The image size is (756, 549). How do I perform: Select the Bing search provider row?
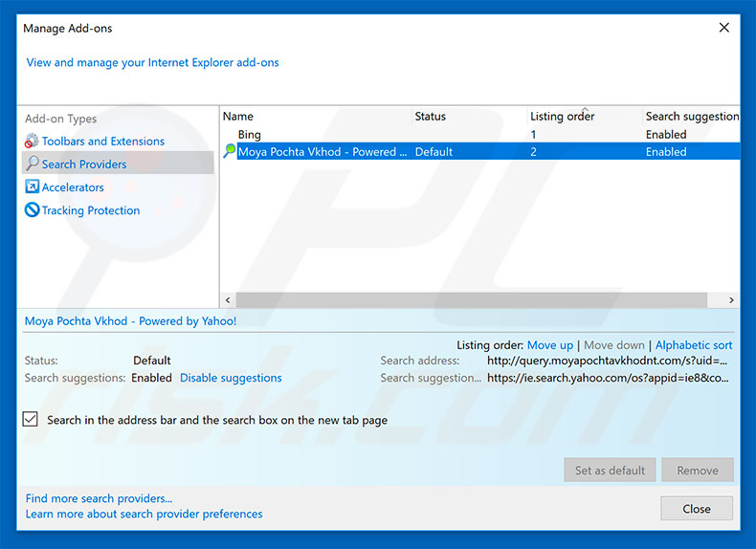[x=250, y=135]
